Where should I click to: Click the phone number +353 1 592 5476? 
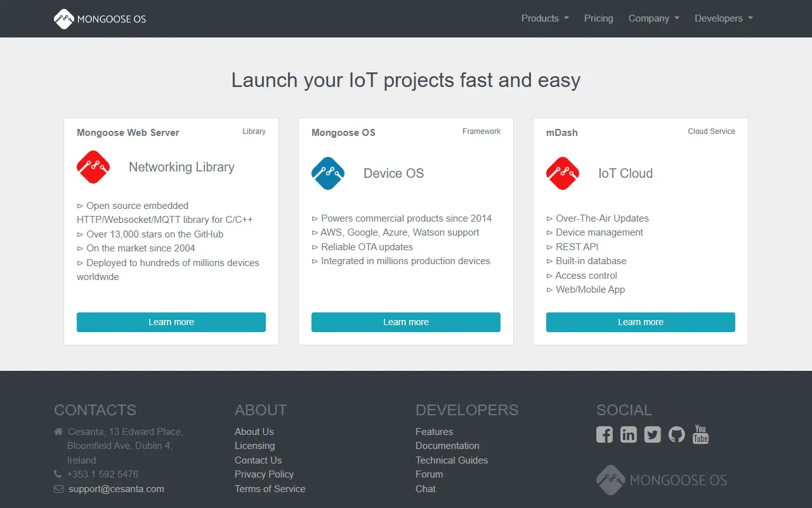tap(103, 474)
